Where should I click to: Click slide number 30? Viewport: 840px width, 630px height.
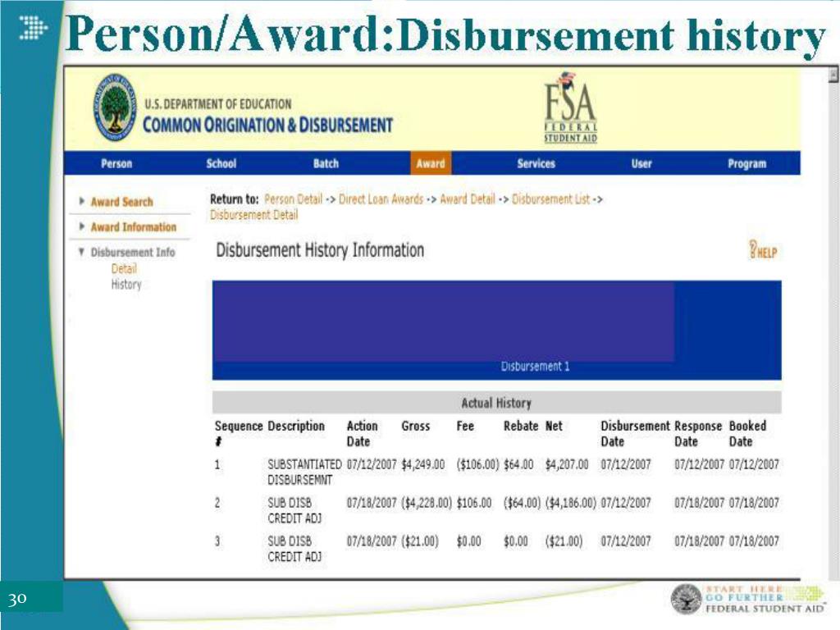point(17,598)
